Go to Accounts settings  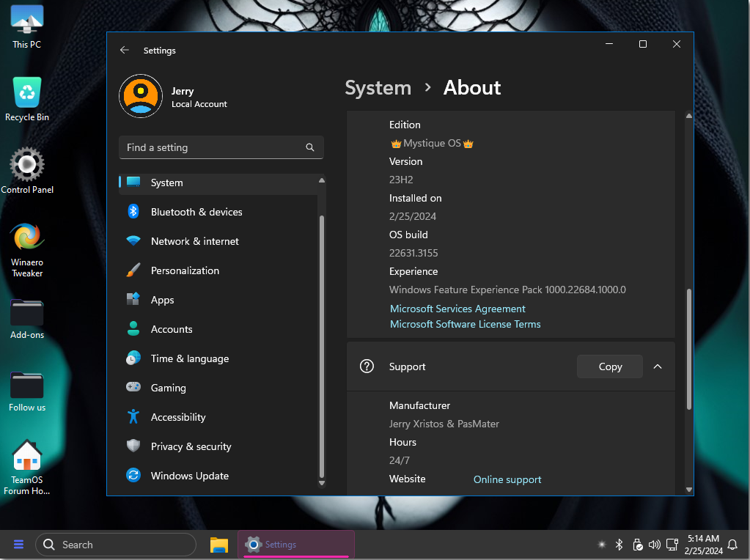(172, 329)
